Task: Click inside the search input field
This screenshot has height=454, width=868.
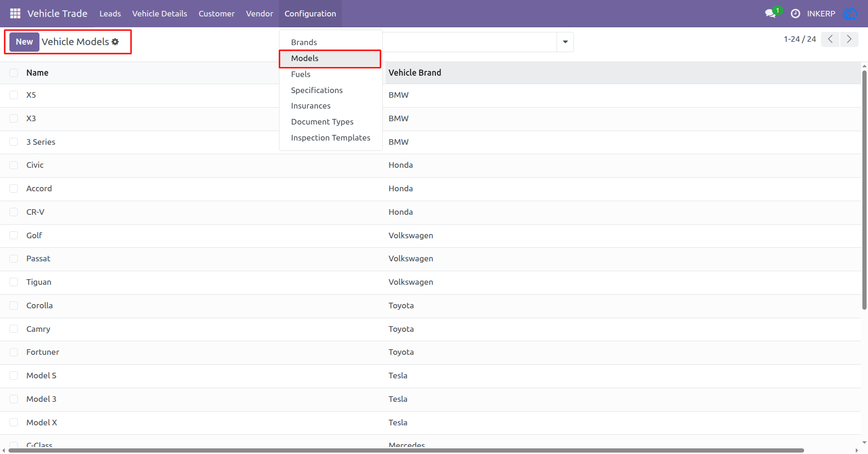Action: coord(470,42)
